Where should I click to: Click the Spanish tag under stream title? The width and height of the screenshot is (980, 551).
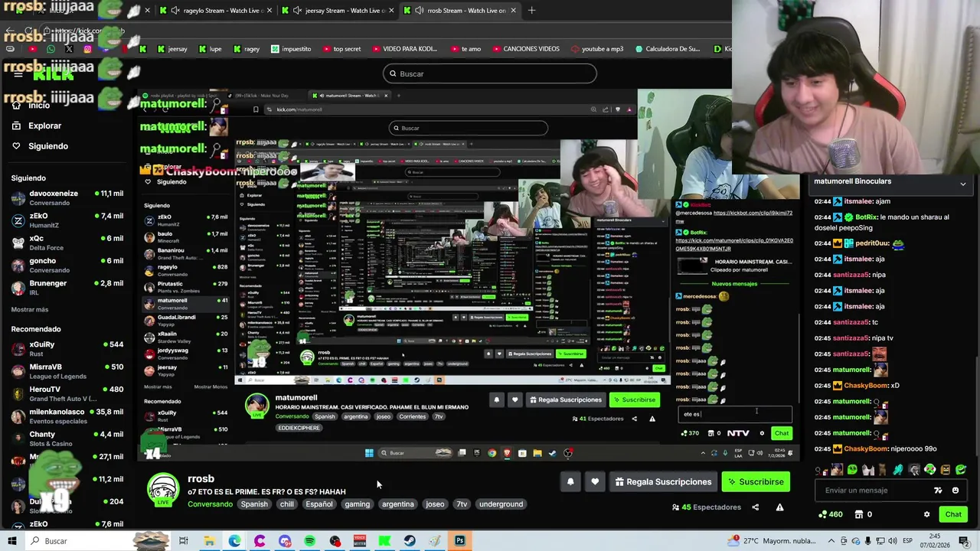point(254,504)
